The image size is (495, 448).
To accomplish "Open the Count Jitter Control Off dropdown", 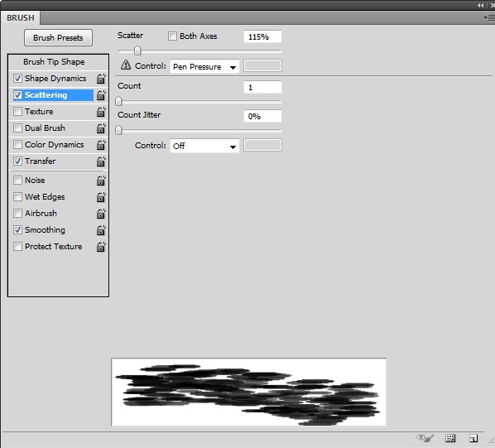I will click(x=204, y=146).
